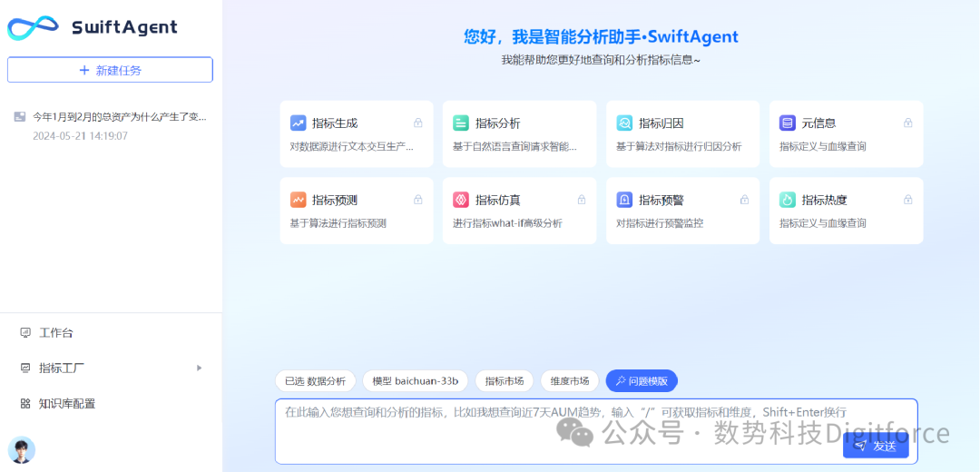Open the 模型 baichuan-33b selector
The width and height of the screenshot is (980, 472).
point(416,380)
